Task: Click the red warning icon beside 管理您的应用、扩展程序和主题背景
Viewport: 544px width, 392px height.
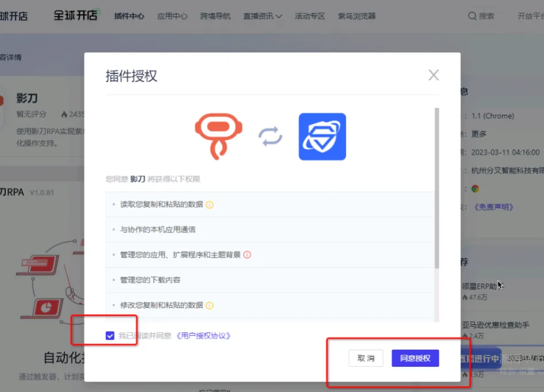Action: point(247,255)
